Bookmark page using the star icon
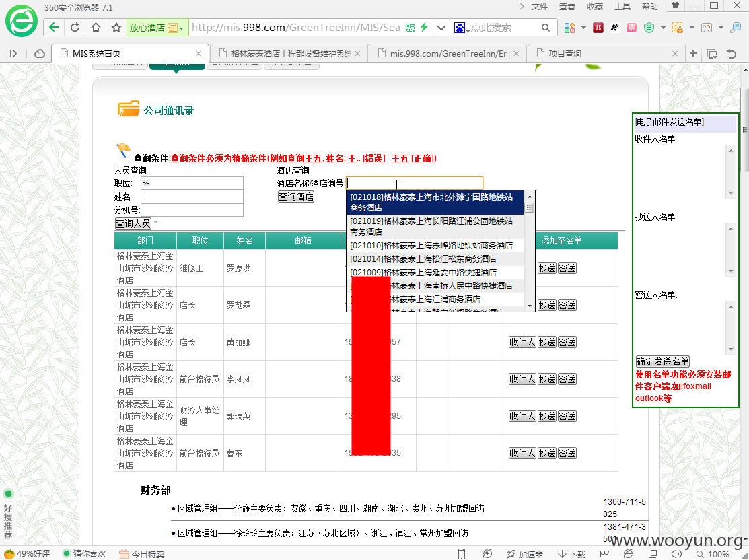This screenshot has width=749, height=560. 116,27
